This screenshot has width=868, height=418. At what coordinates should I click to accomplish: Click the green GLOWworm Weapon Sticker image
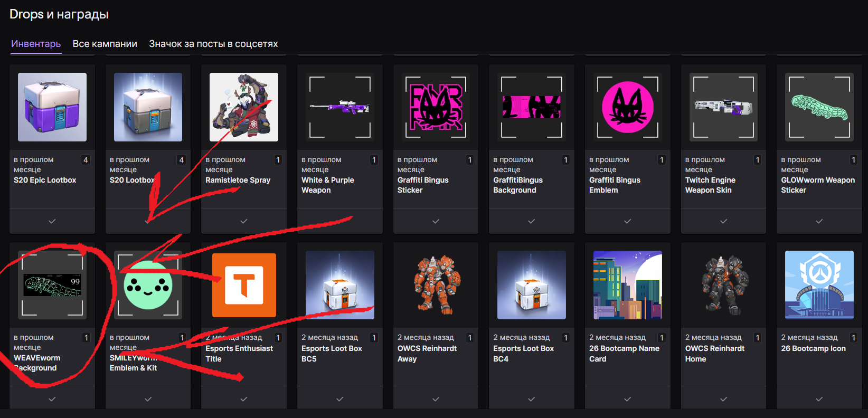pos(819,107)
